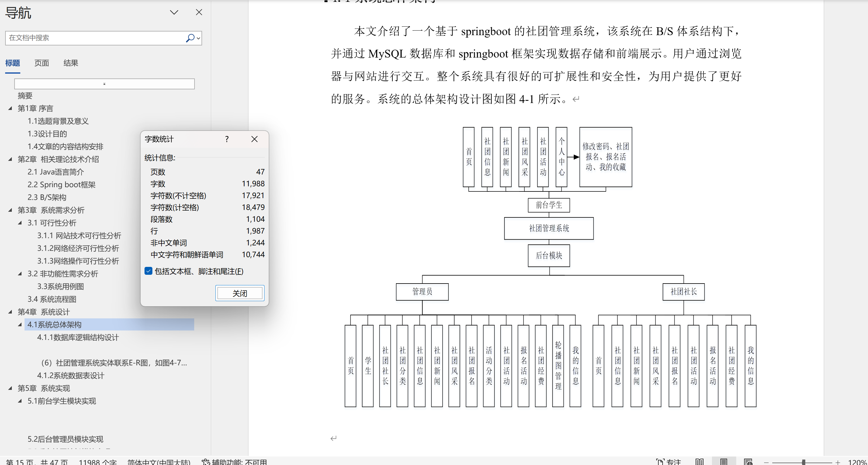The image size is (868, 465).
Task: Open the navigation pane options chevron
Action: (x=174, y=12)
